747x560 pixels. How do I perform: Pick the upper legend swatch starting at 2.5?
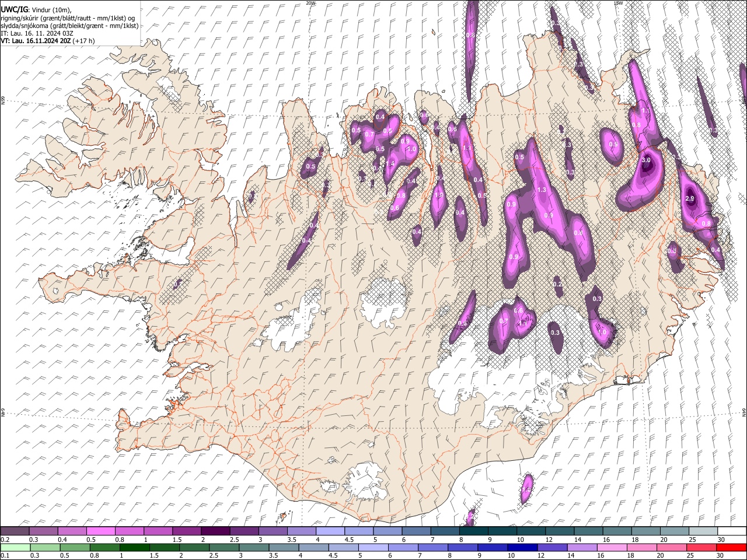244,531
